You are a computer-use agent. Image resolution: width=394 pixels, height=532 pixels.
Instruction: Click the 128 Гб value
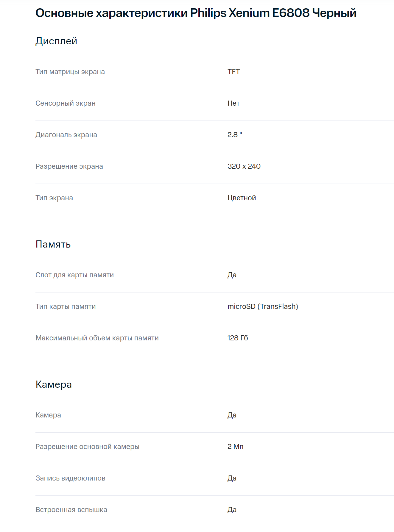238,338
